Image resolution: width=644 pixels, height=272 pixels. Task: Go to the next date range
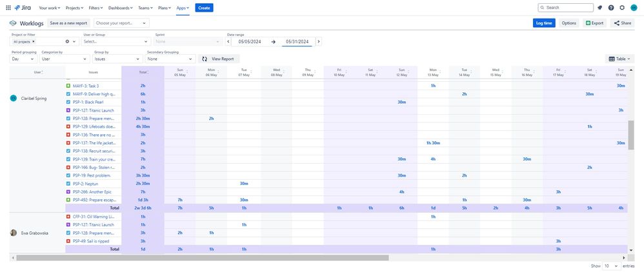(x=319, y=41)
